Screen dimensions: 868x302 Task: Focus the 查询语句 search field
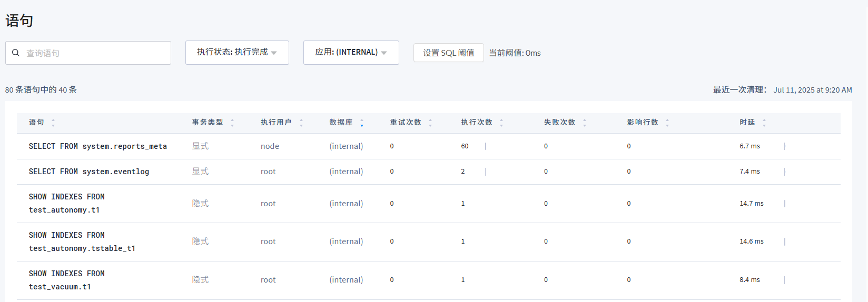[95, 53]
